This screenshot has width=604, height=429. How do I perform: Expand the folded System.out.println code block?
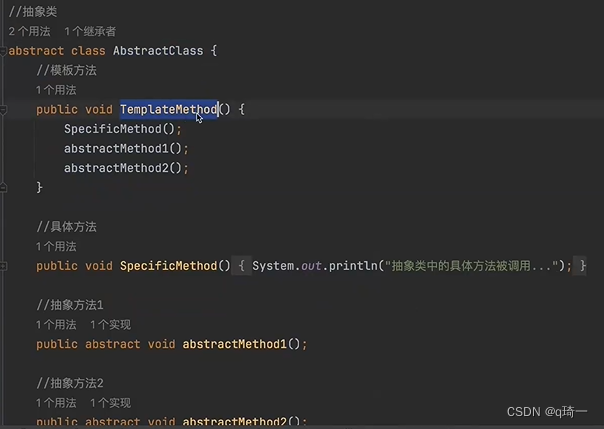pyautogui.click(x=242, y=266)
